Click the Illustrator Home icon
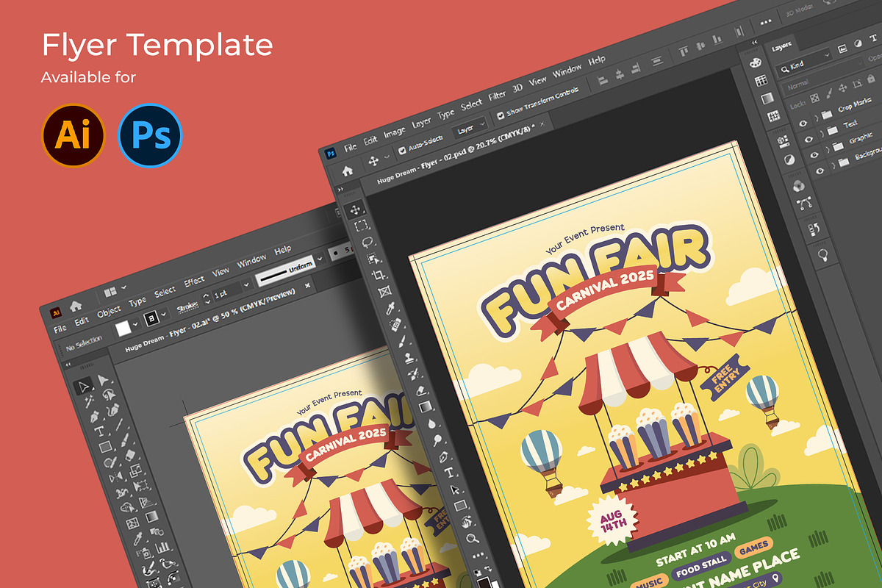Screen dimensions: 882x588 tap(76, 306)
